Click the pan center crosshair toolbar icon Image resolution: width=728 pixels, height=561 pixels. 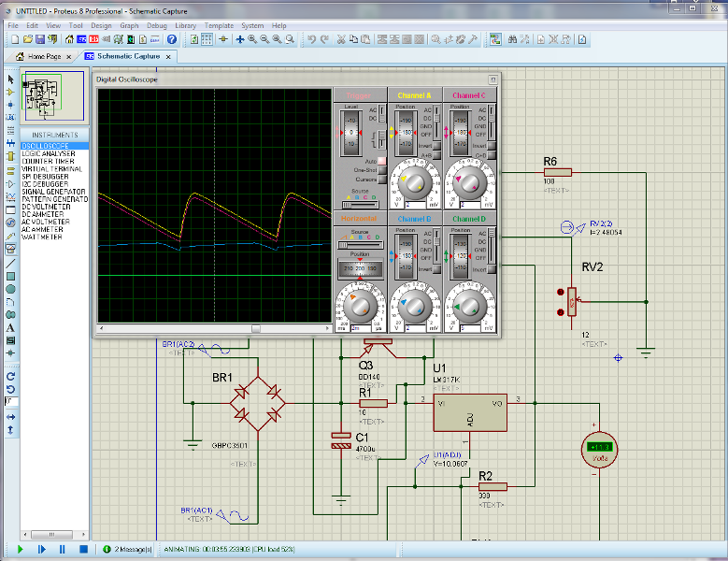point(240,39)
